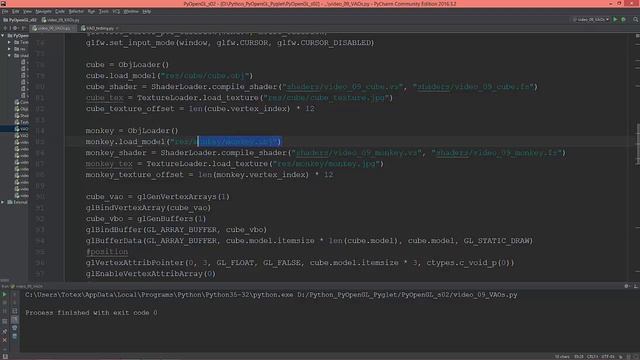Open Search Everywhere magnifier icon

636,19
